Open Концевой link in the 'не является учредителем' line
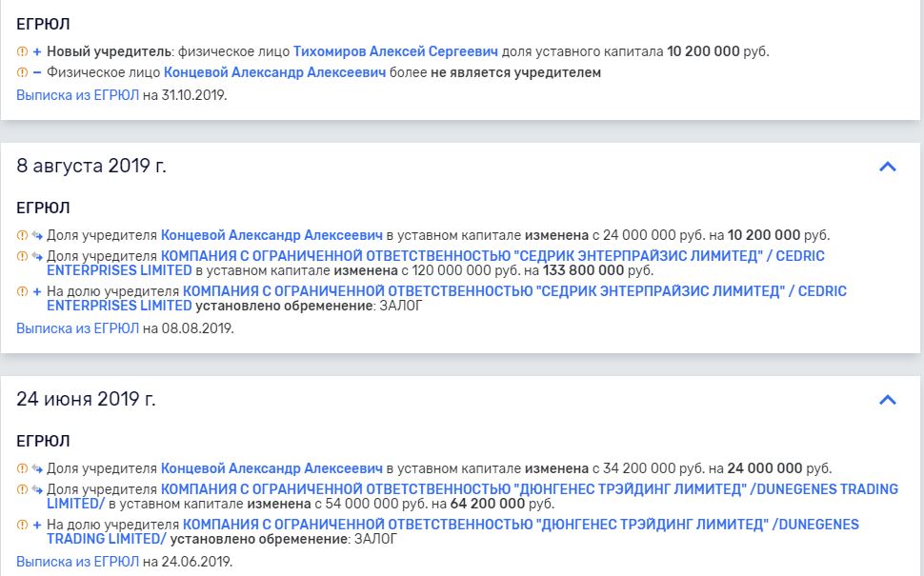The image size is (924, 576). click(274, 72)
